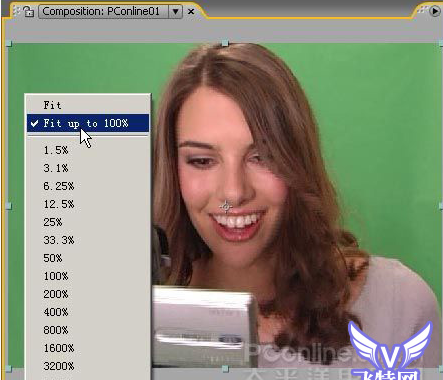The image size is (443, 380).
Task: Set magnification to 400%
Action: (x=88, y=312)
